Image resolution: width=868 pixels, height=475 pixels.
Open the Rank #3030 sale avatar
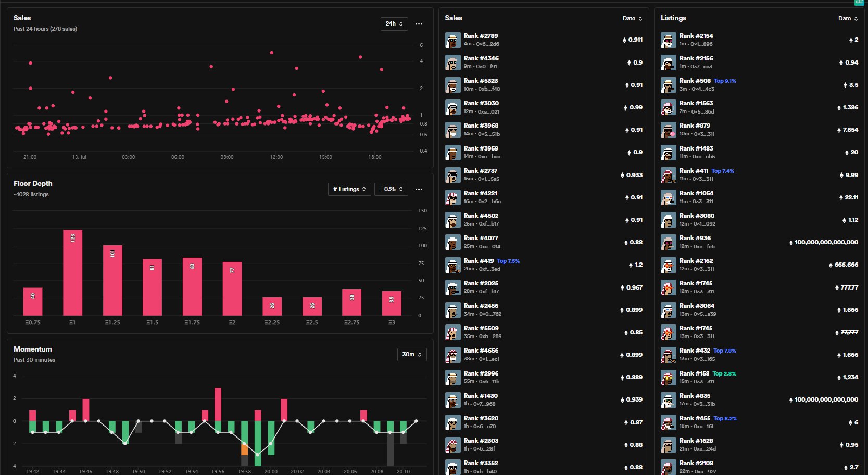click(x=453, y=107)
